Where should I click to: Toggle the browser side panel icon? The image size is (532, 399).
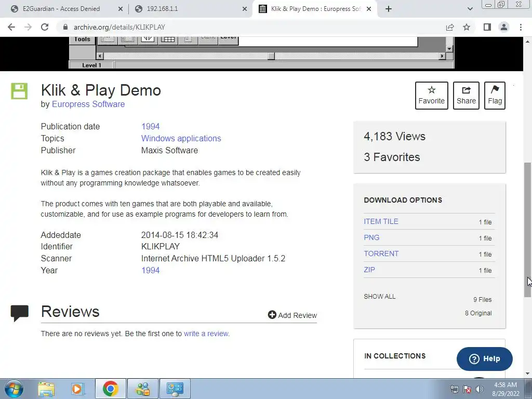click(x=487, y=27)
